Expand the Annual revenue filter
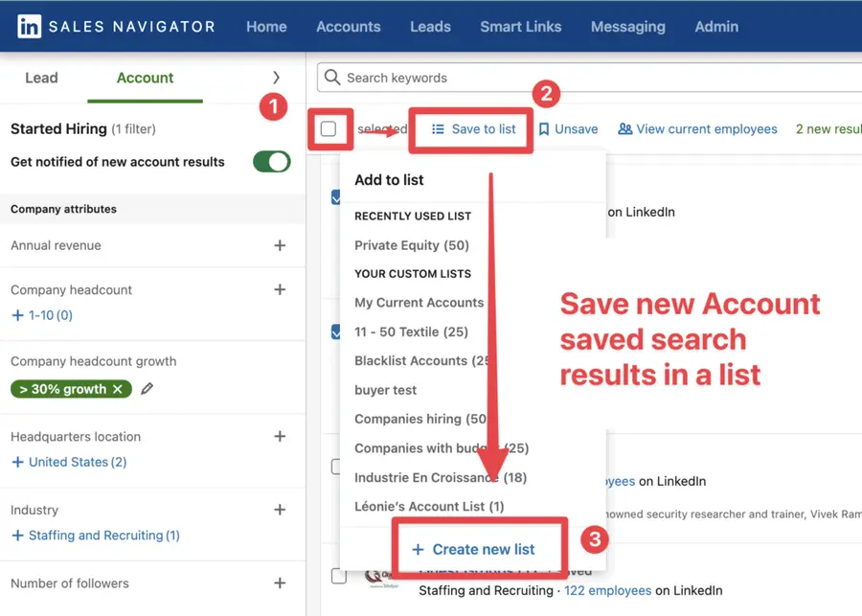Image resolution: width=862 pixels, height=616 pixels. (280, 245)
